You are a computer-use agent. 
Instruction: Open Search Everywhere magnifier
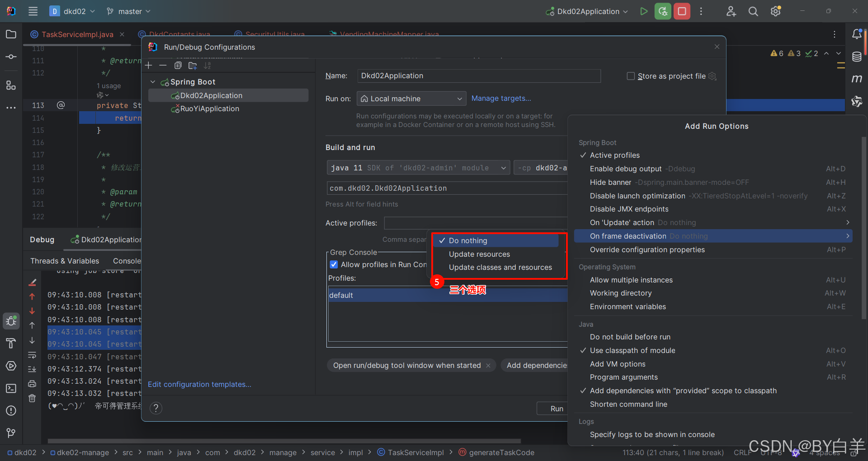(753, 11)
